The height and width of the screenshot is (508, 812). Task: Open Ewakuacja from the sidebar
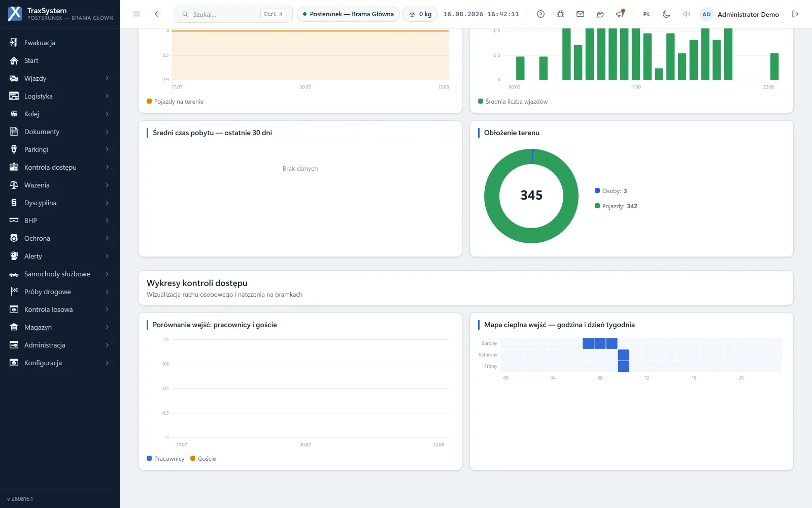point(60,43)
